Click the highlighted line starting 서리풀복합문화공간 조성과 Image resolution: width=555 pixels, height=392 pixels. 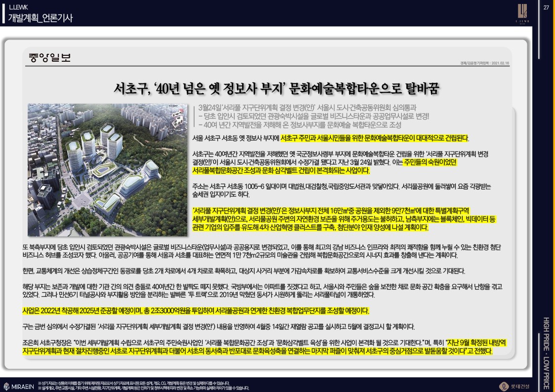click(x=281, y=171)
